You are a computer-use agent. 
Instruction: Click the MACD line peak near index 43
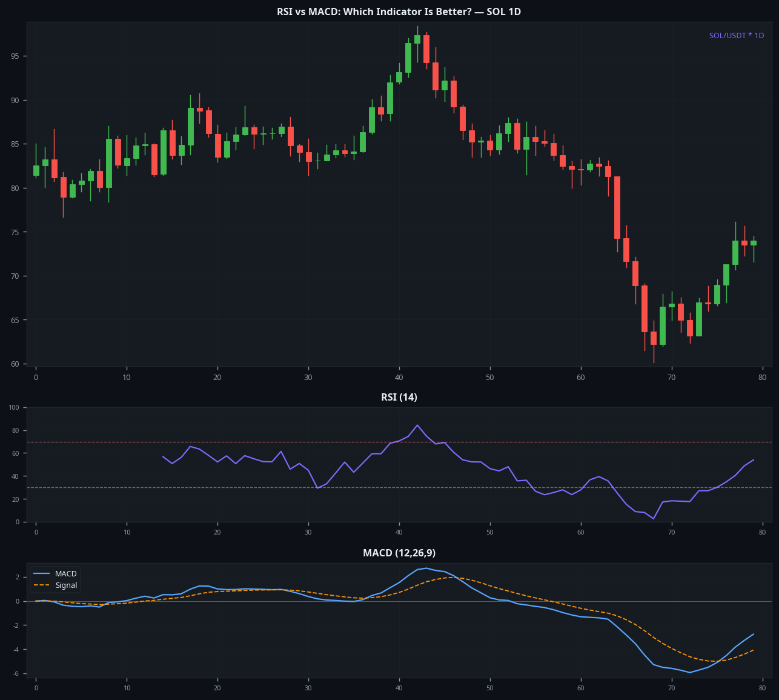(426, 568)
